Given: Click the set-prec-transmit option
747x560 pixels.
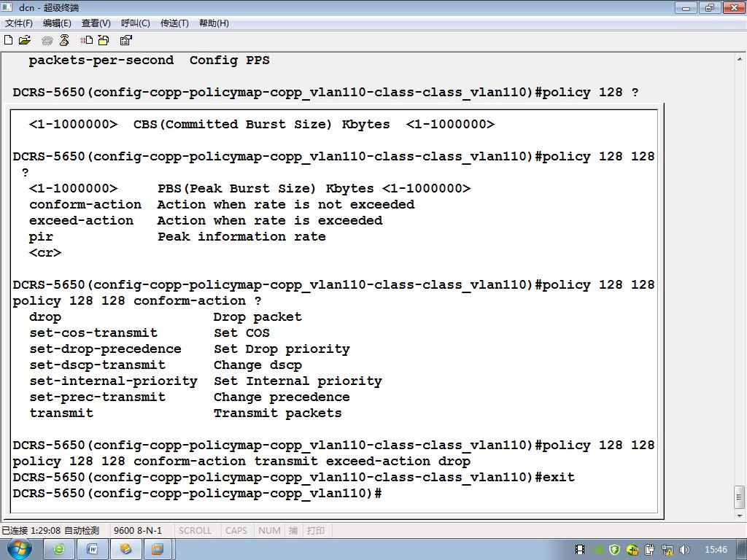Looking at the screenshot, I should 97,397.
